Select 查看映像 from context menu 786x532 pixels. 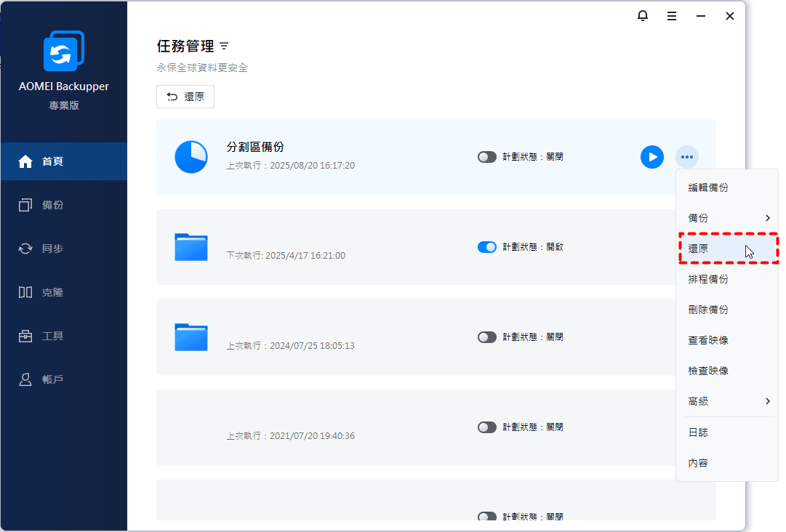click(727, 340)
